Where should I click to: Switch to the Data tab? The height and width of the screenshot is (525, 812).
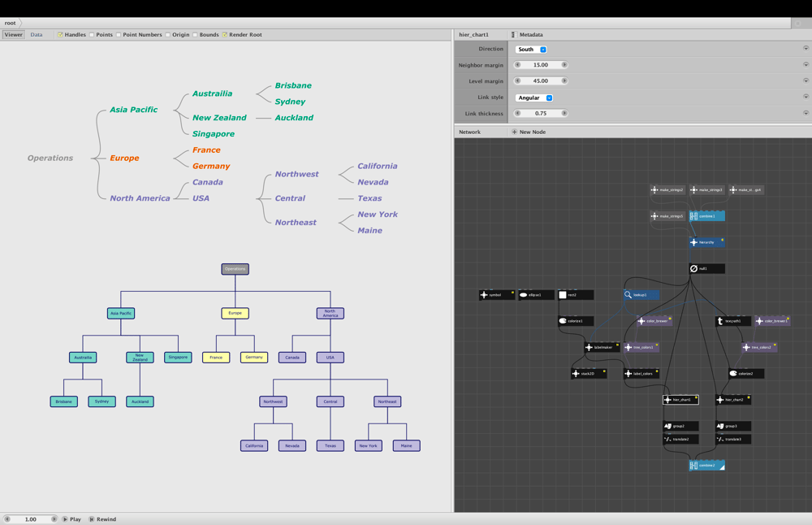[x=37, y=35]
